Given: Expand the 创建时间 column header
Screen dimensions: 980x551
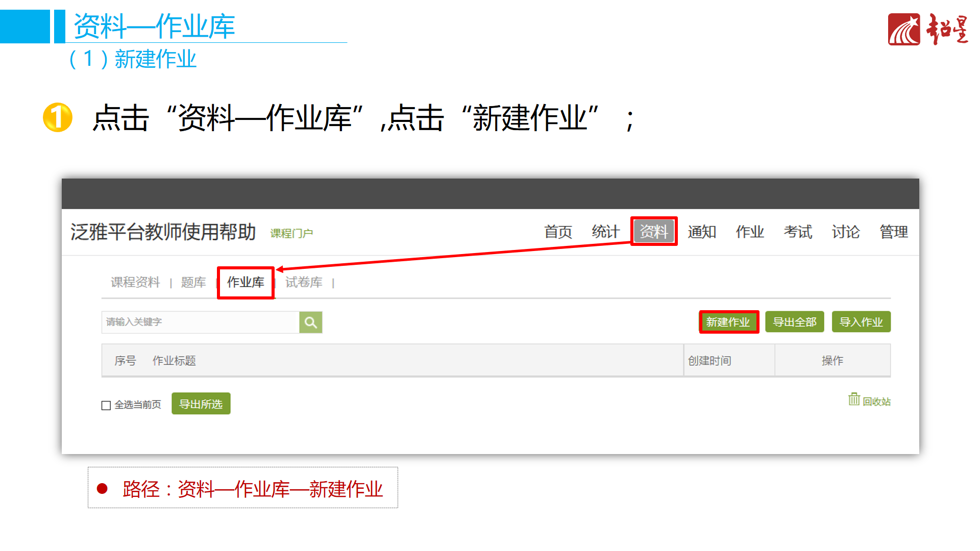Looking at the screenshot, I should coord(710,360).
